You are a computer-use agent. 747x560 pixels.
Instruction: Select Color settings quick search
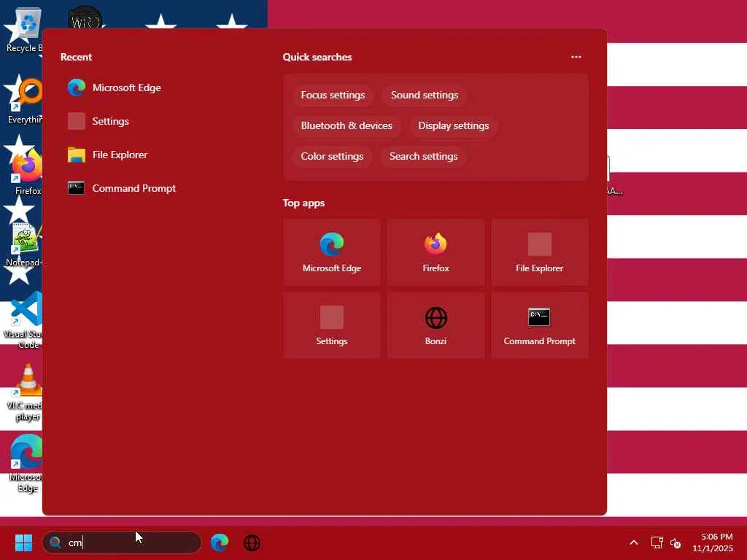(x=332, y=156)
